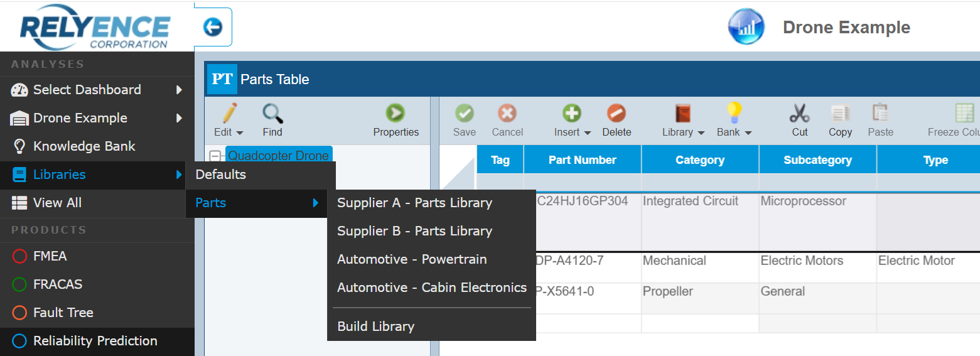The width and height of the screenshot is (980, 356).
Task: Click part number cell ending in A4120-7
Action: tap(588, 267)
